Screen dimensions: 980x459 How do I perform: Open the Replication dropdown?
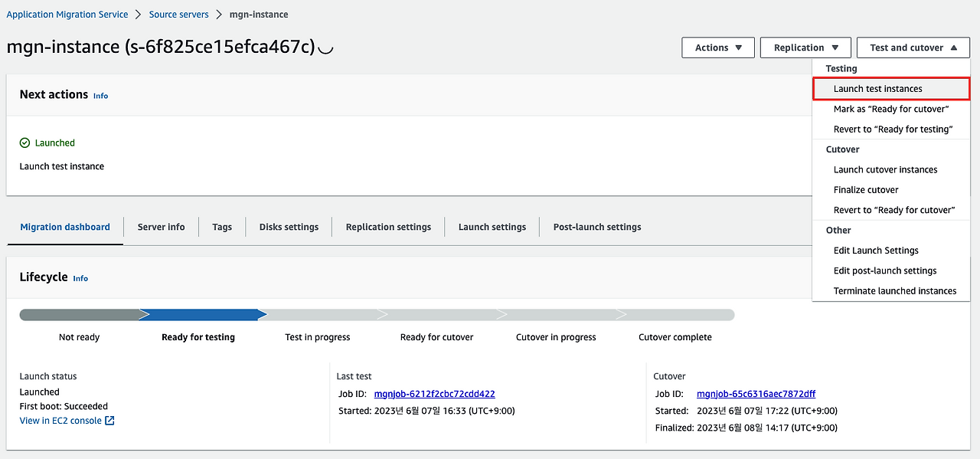click(x=805, y=48)
